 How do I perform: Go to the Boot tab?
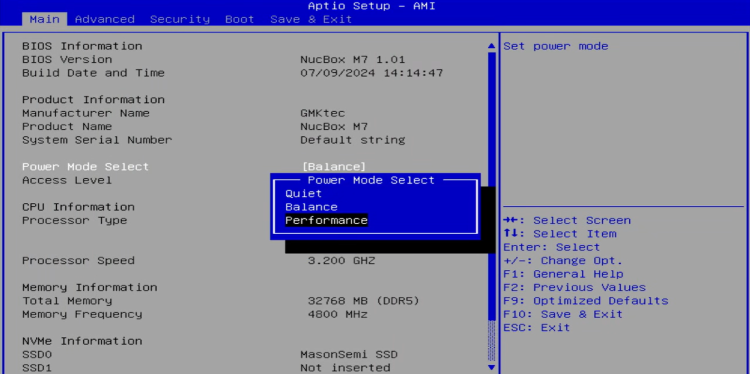click(x=240, y=19)
